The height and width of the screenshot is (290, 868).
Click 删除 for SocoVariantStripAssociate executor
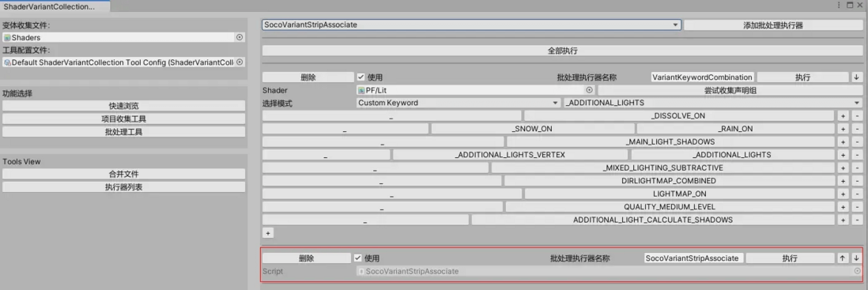click(x=306, y=258)
